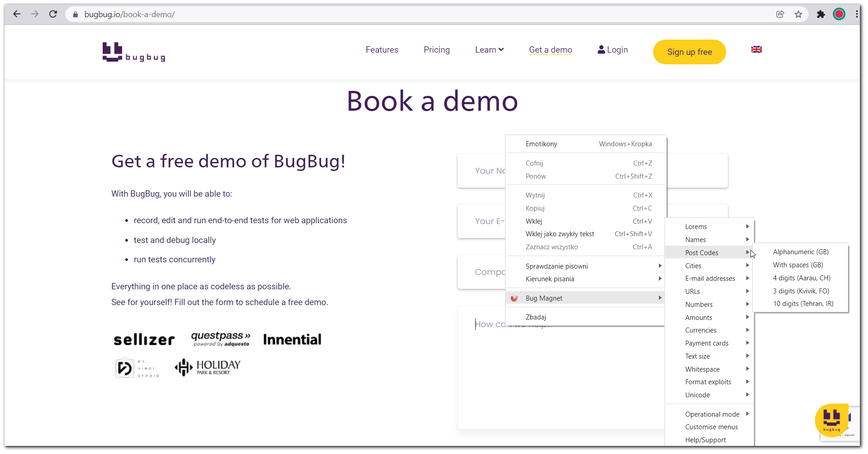This screenshot has width=868, height=454.
Task: Choose 3 digits (Kvivik, FO)
Action: tap(801, 291)
